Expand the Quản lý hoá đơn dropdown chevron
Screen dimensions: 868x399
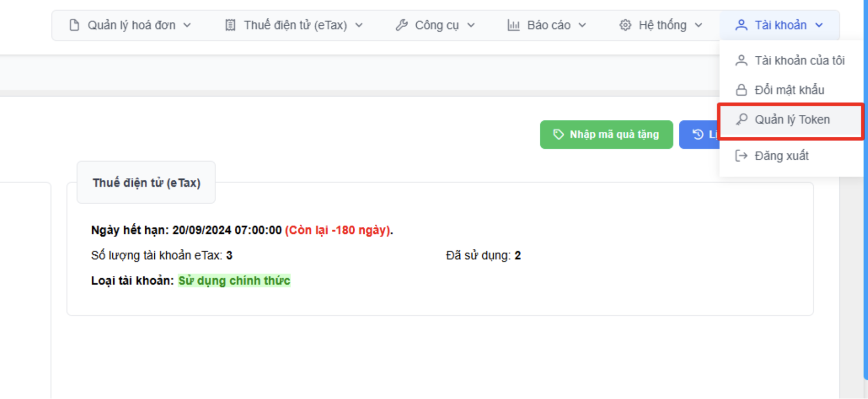coord(187,25)
